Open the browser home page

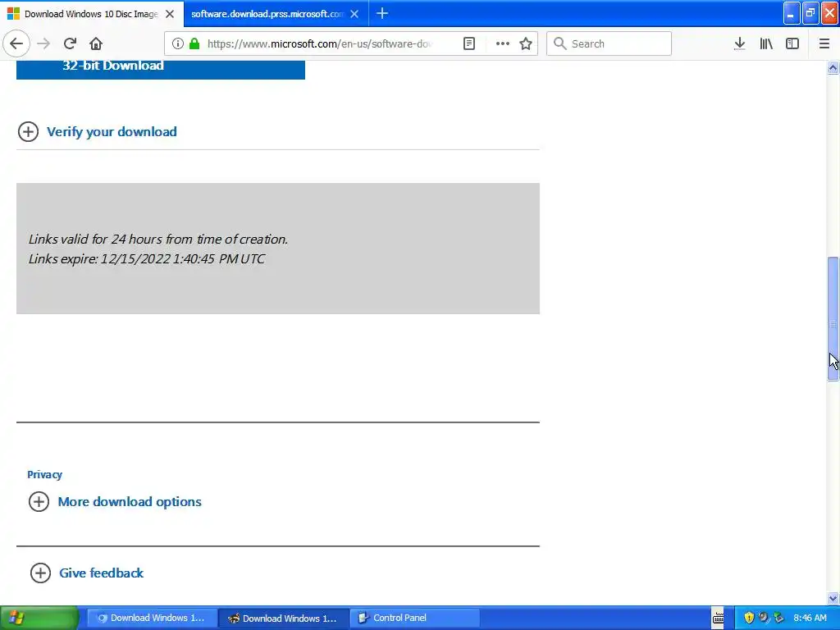pyautogui.click(x=96, y=43)
